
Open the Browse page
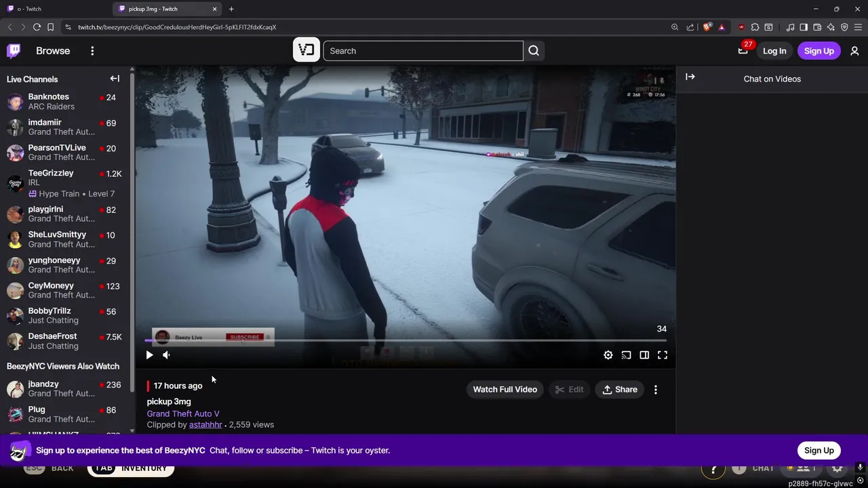[53, 51]
